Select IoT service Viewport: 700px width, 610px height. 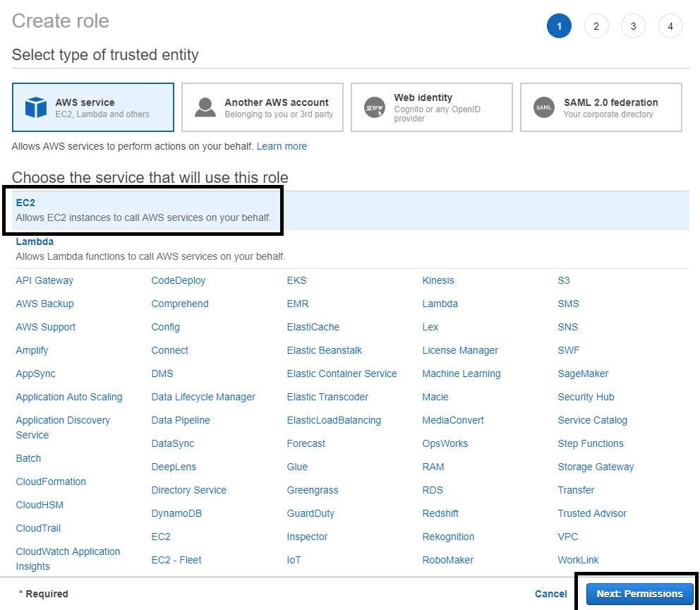[x=294, y=560]
